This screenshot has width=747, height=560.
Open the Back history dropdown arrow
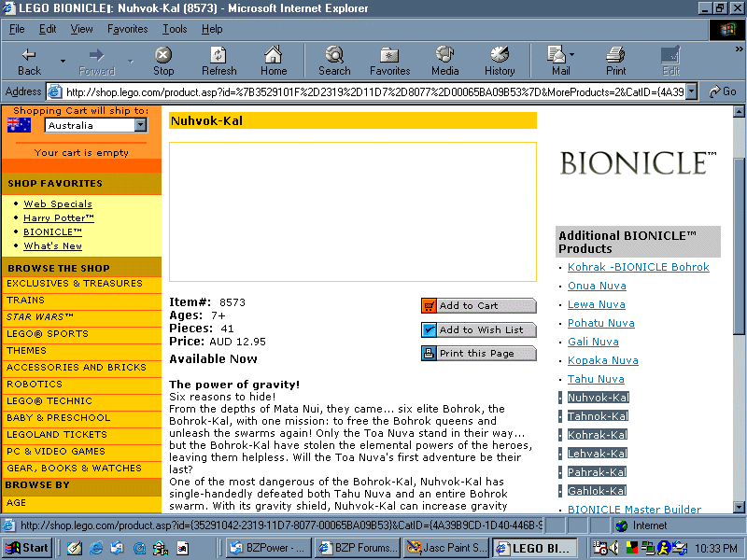click(x=63, y=62)
